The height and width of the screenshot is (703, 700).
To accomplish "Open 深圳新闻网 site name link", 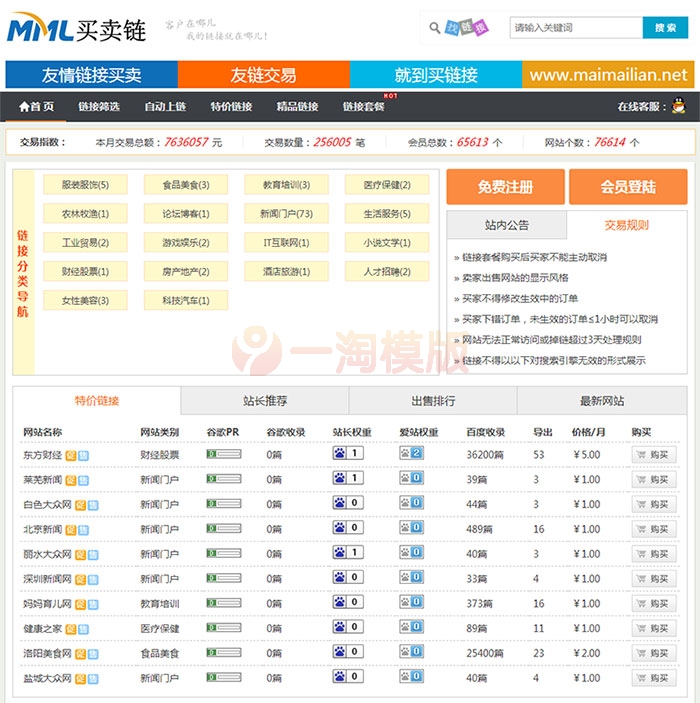I will [47, 579].
